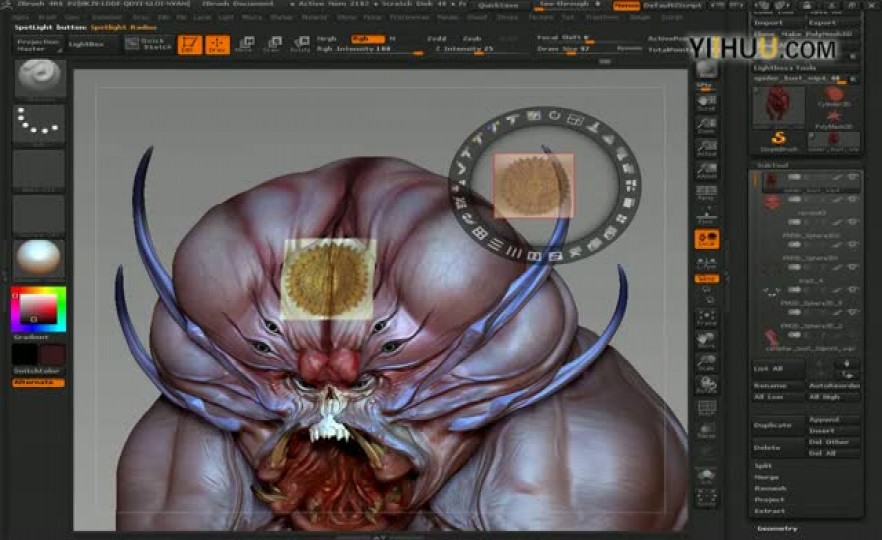Click the AAHalf button

pyautogui.click(x=706, y=170)
